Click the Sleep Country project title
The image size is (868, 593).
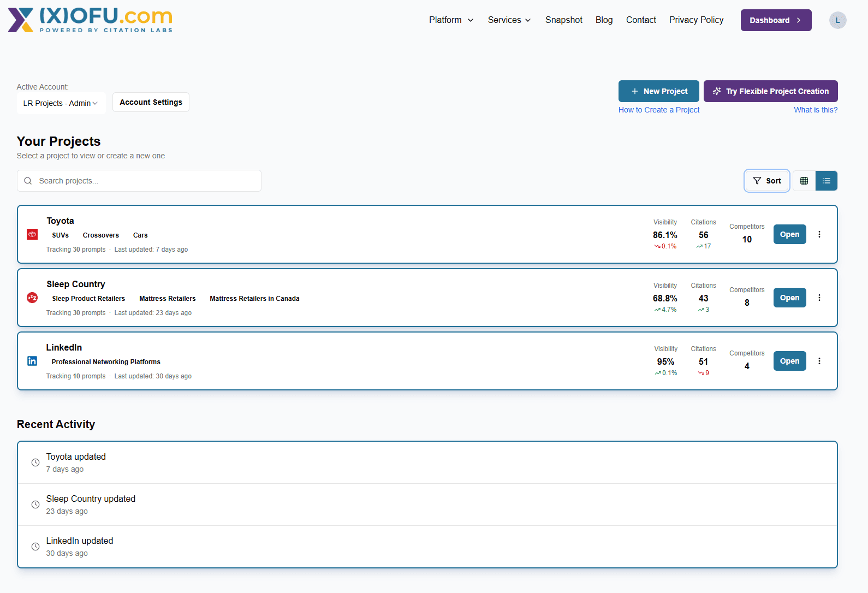76,284
